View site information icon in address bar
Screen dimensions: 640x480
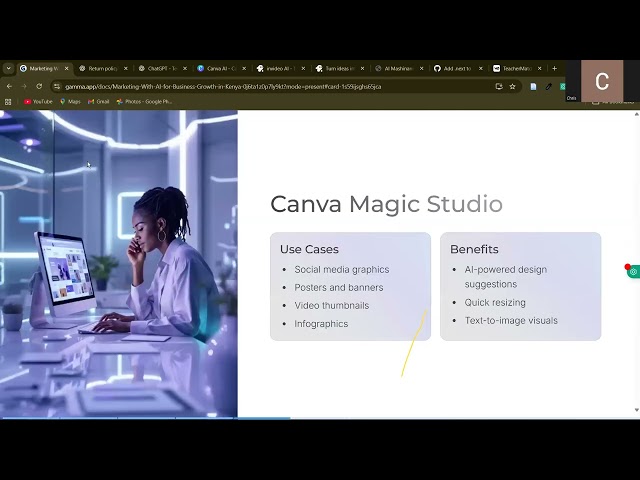(57, 87)
